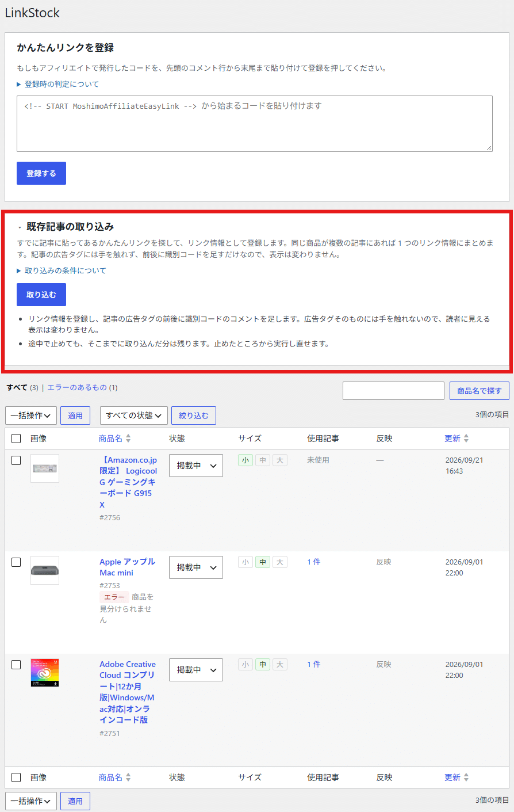Viewport: 514px width, 812px height.
Task: Select the #2756 product ID text
Action: [x=110, y=518]
